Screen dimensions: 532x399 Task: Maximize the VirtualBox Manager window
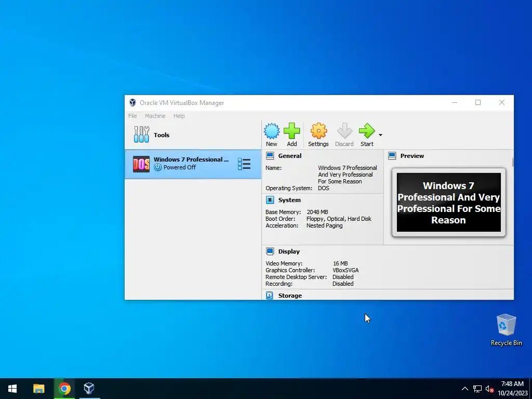click(x=478, y=102)
